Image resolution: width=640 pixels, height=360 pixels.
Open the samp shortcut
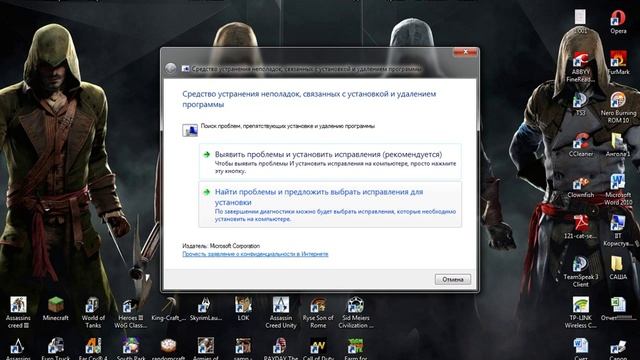pos(243,349)
